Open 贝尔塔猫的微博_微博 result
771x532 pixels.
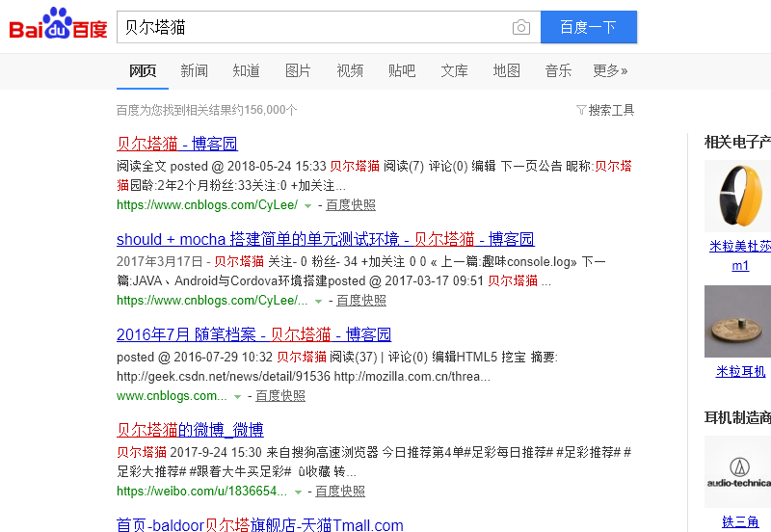pyautogui.click(x=190, y=430)
